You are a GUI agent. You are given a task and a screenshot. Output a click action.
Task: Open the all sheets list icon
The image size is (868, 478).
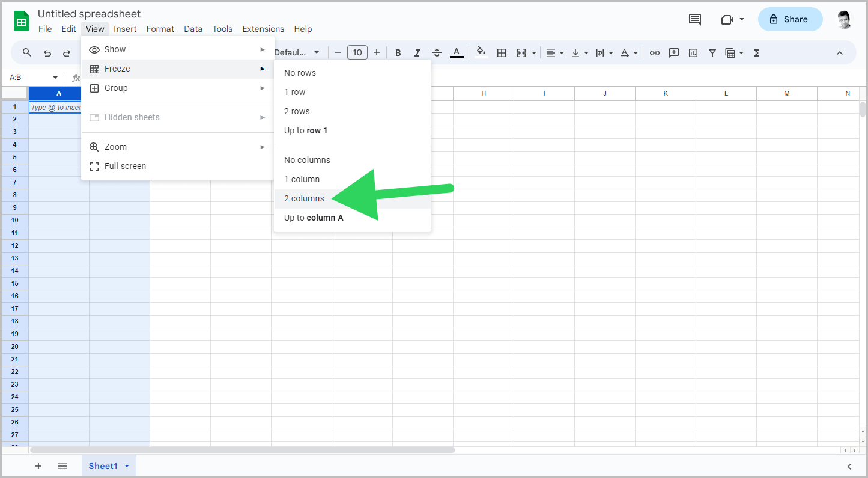click(x=62, y=466)
